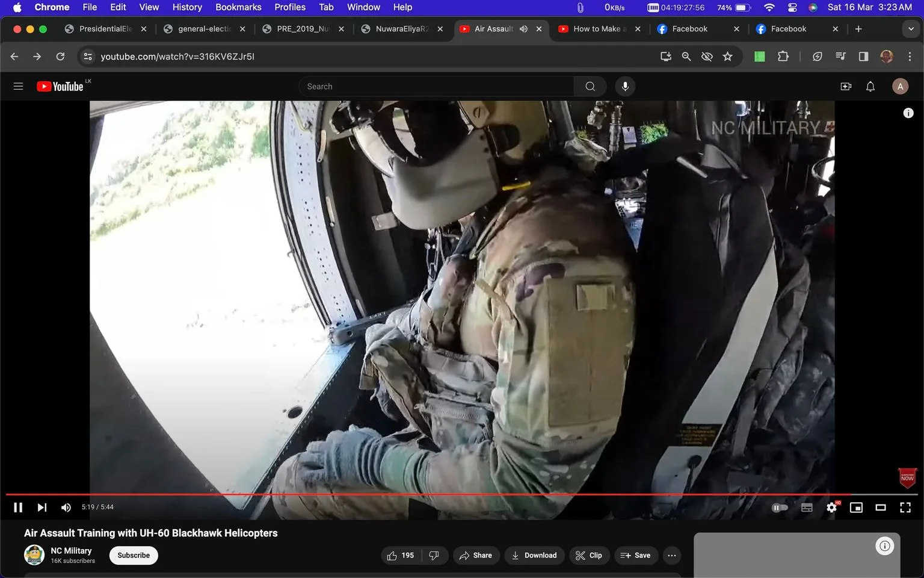
Task: Open YouTube guide hamburger menu
Action: point(18,86)
